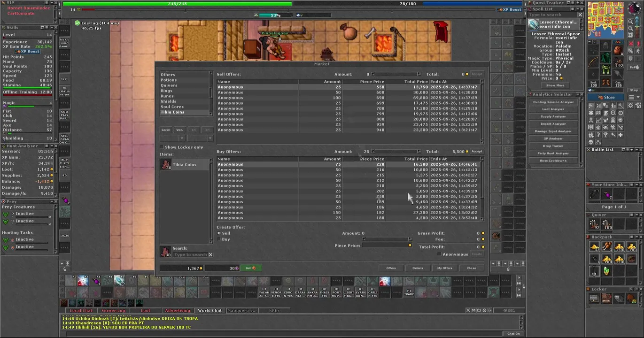Click the Offers button in Market
644x338 pixels.
click(x=391, y=268)
